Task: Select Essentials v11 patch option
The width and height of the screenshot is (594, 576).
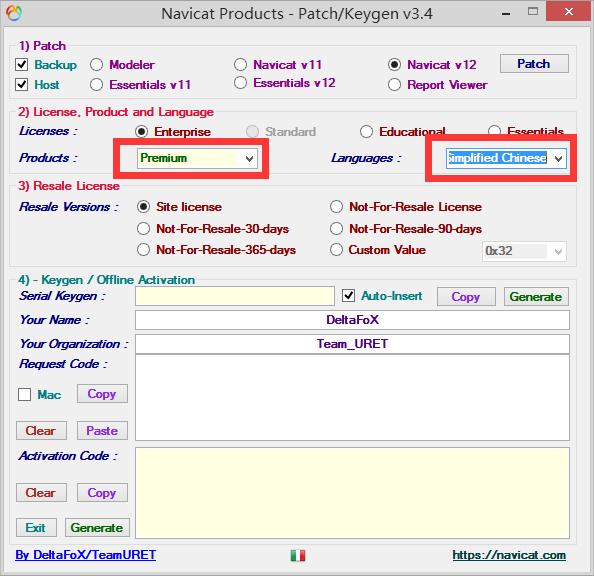Action: (97, 85)
